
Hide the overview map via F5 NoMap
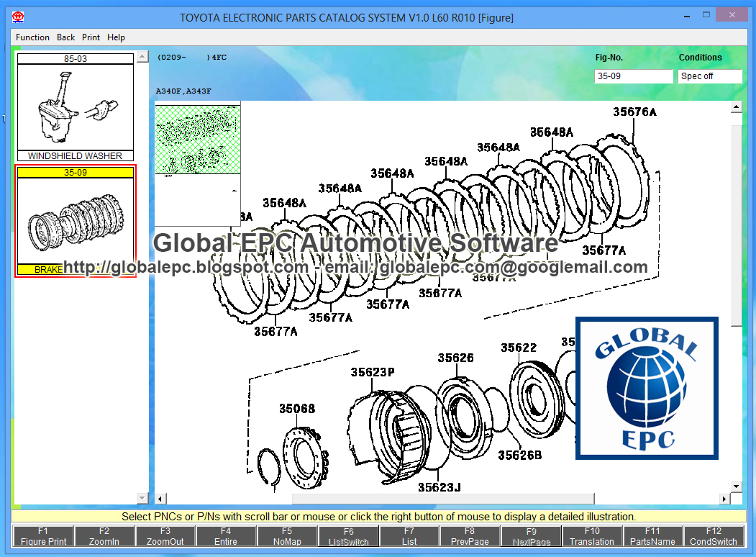(286, 535)
